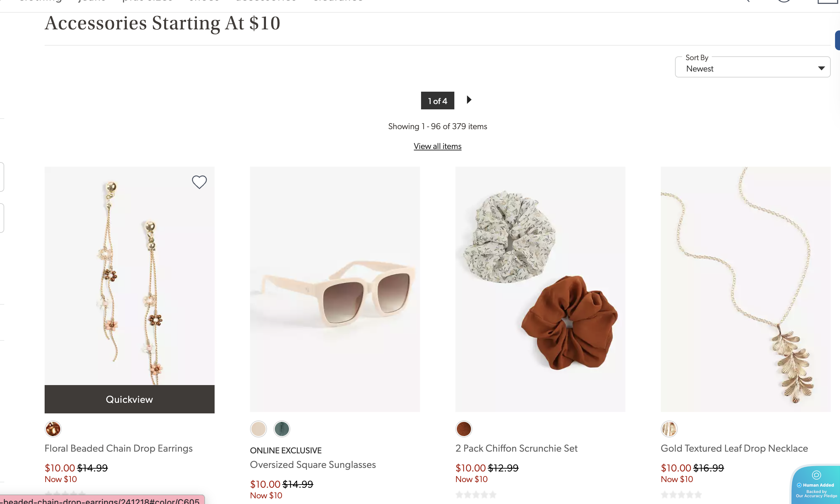This screenshot has height=504, width=840.
Task: Select the gold leaf necklace color swatch
Action: 669,429
